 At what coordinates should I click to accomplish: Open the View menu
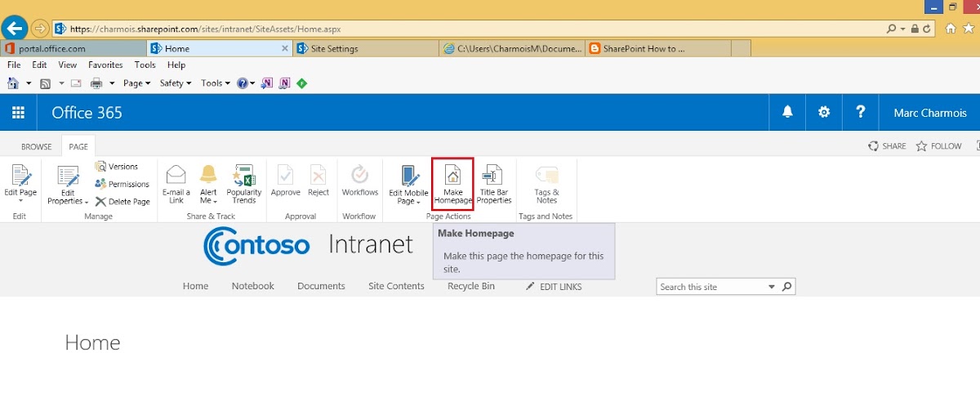pos(68,65)
